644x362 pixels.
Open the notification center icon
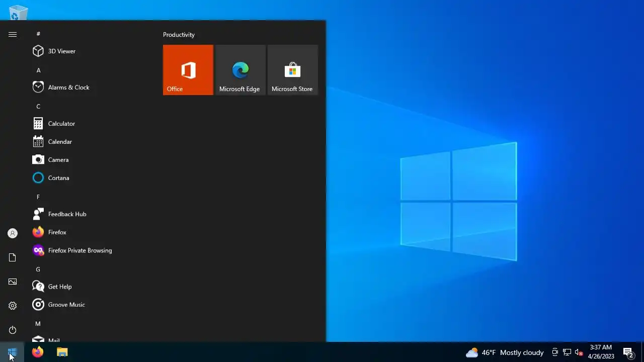pos(628,352)
